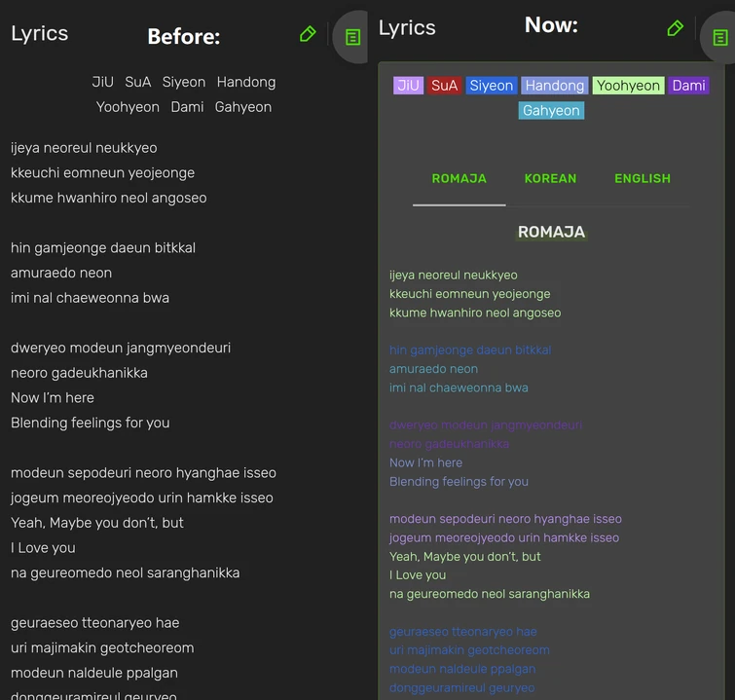Click the edit pencil icon in Now panel
Image resolution: width=735 pixels, height=700 pixels.
[x=675, y=29]
